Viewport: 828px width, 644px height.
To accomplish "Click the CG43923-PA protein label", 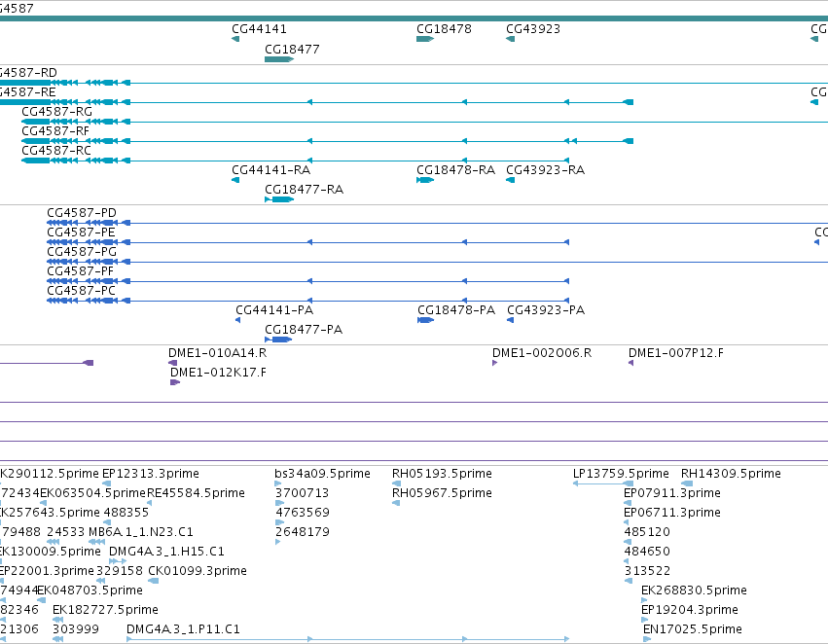I will pos(546,310).
